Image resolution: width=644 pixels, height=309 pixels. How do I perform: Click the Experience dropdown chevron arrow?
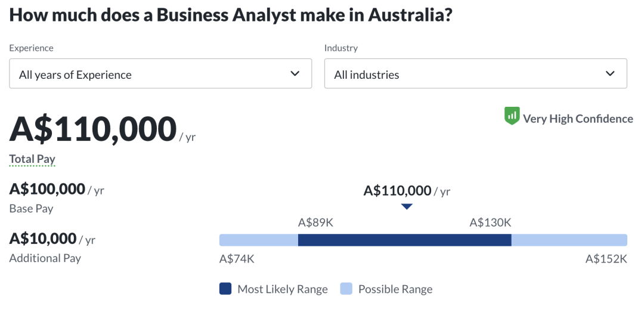tap(295, 74)
